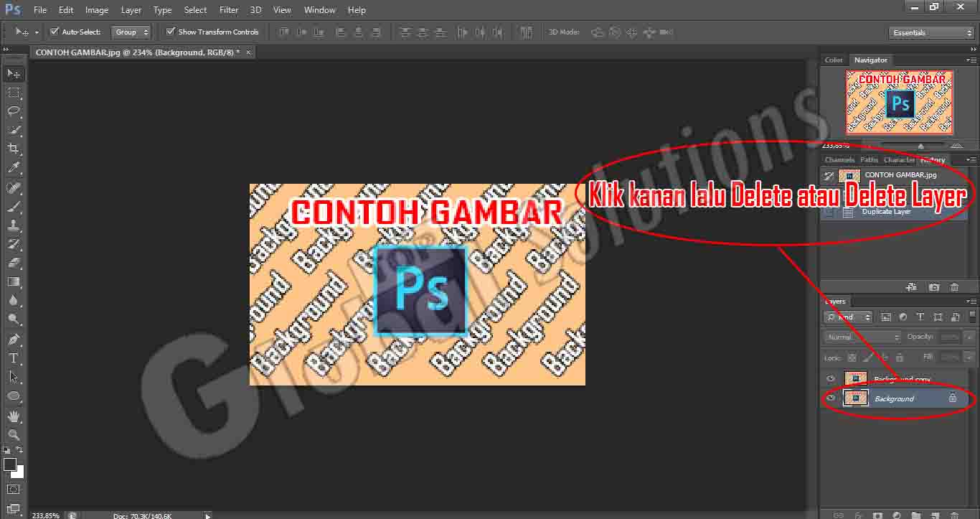The image size is (980, 519).
Task: Toggle Quick Mask mode
Action: tap(14, 490)
